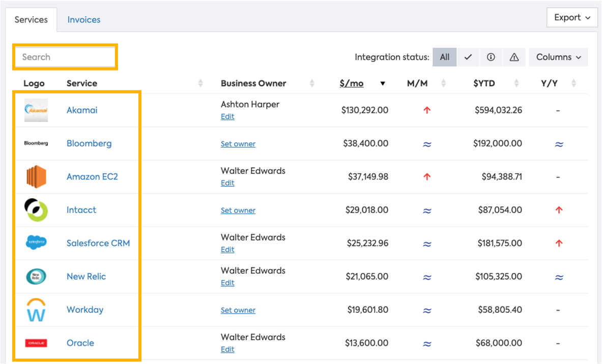This screenshot has height=364, width=602.
Task: Click Intacct's M/M flat trend icon
Action: pos(427,210)
